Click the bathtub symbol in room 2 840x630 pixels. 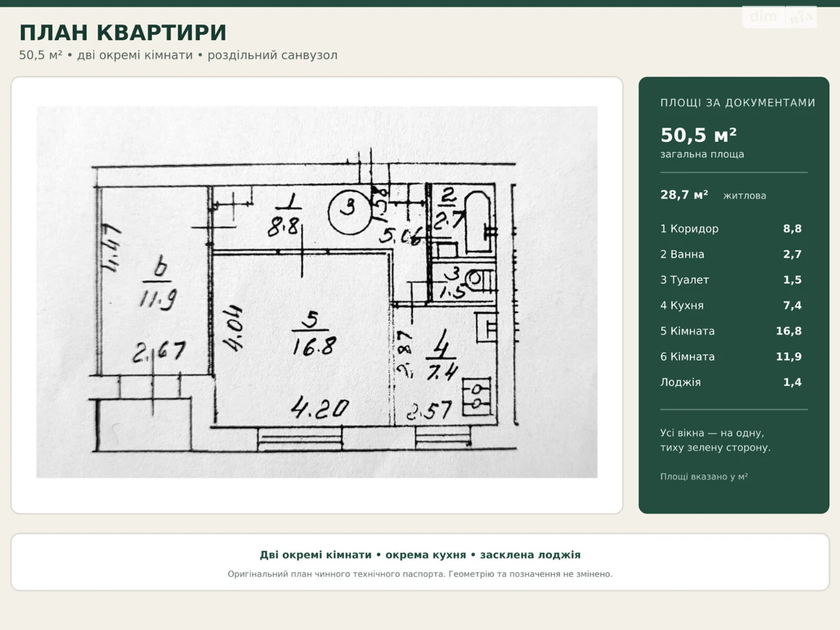478,222
